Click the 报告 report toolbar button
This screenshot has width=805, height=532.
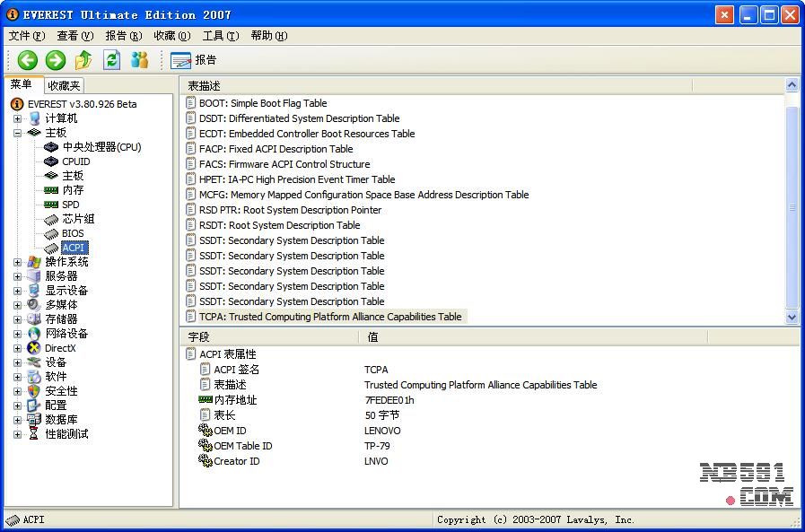194,60
